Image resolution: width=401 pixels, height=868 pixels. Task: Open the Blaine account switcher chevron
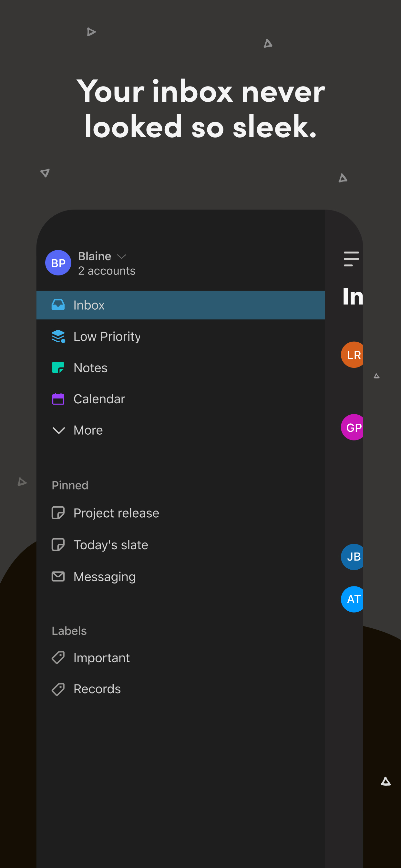pyautogui.click(x=122, y=256)
